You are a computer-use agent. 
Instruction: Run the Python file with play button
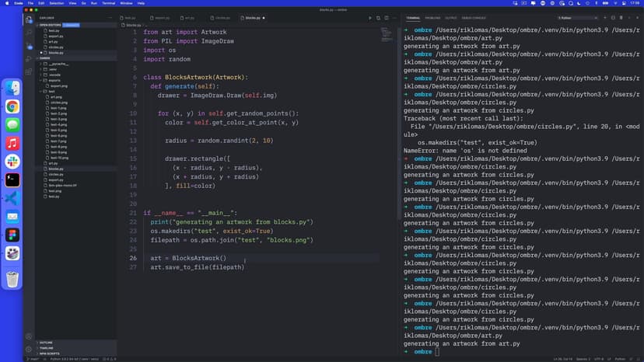point(370,17)
